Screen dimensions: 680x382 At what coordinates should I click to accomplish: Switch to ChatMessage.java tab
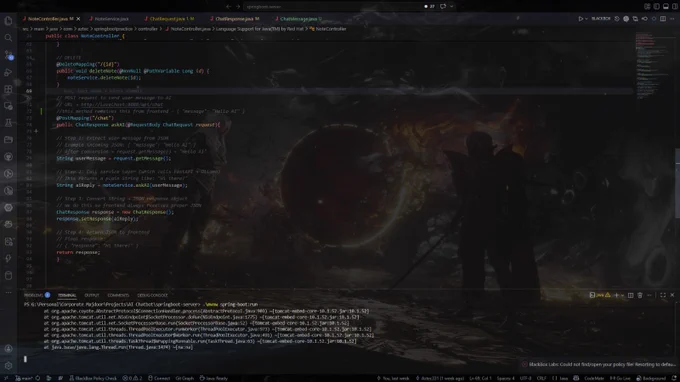[x=300, y=19]
